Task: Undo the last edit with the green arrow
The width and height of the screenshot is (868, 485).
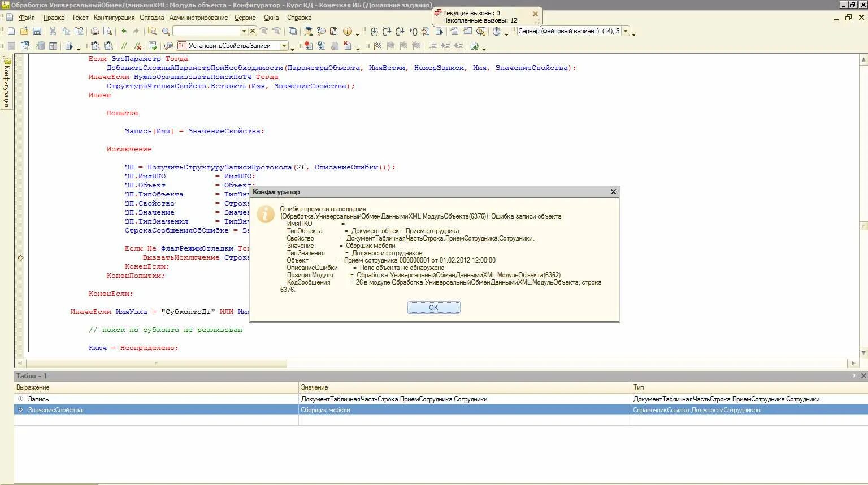Action: 124,31
